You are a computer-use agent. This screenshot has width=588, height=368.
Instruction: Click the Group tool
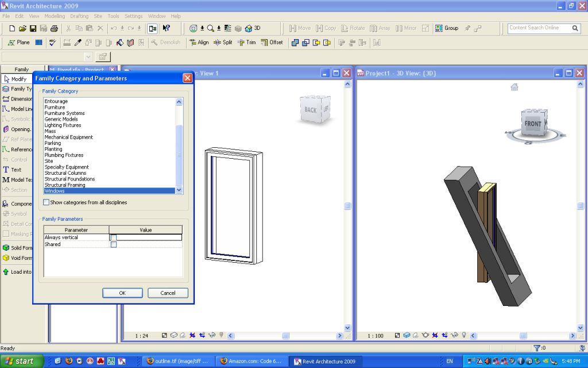pyautogui.click(x=447, y=28)
